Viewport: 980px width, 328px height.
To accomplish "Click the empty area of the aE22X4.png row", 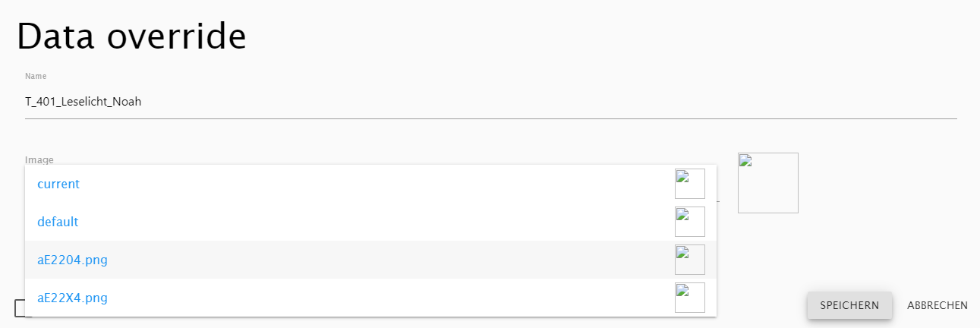I will pyautogui.click(x=380, y=298).
